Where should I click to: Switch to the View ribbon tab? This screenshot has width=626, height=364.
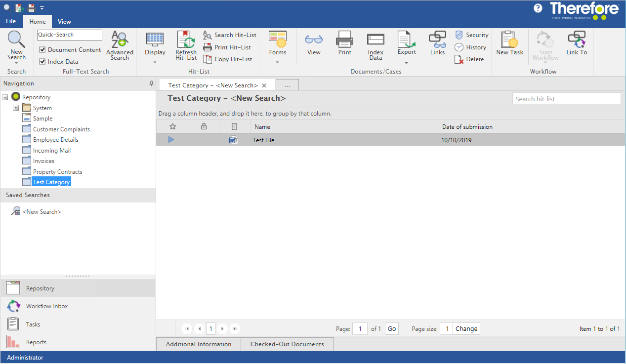coord(64,21)
